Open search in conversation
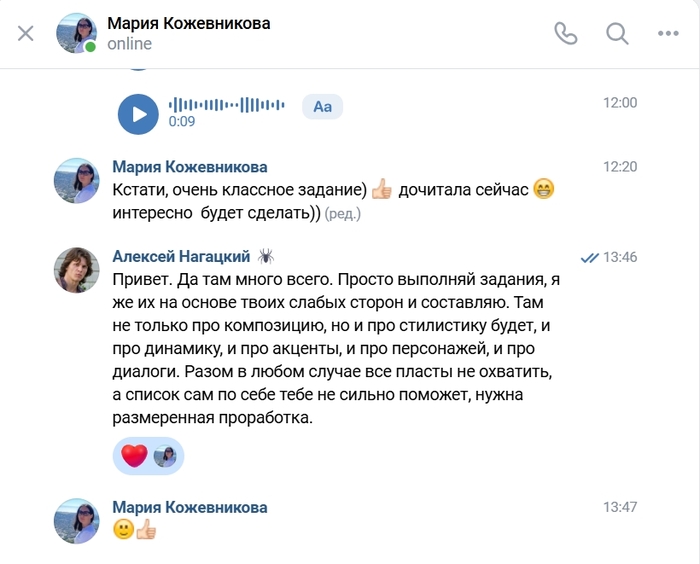 coord(617,33)
